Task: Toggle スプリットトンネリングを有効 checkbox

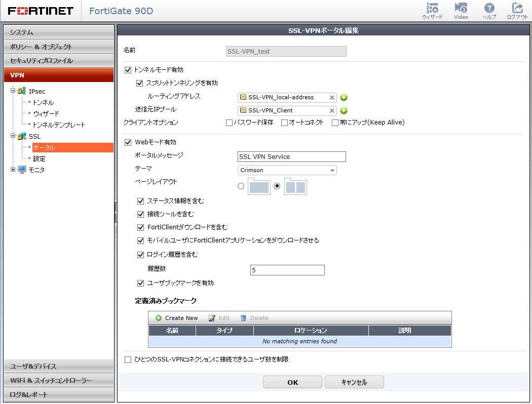Action: coord(139,83)
